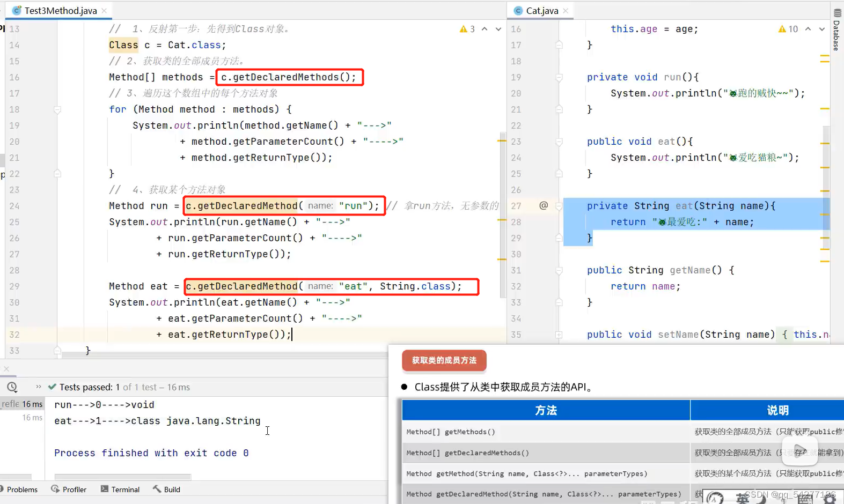844x504 pixels.
Task: Collapse fold marker at line 17 in Cat.java
Action: [x=559, y=45]
